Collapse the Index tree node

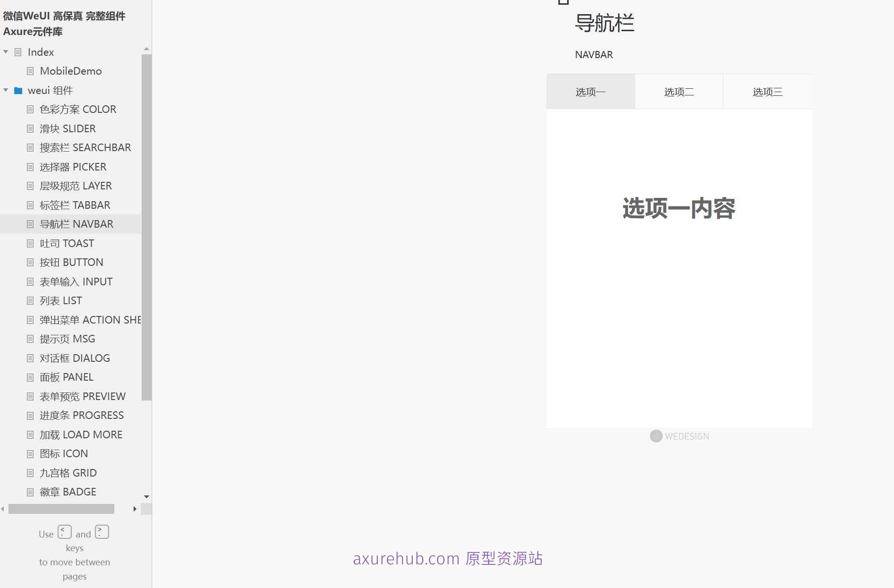point(6,52)
